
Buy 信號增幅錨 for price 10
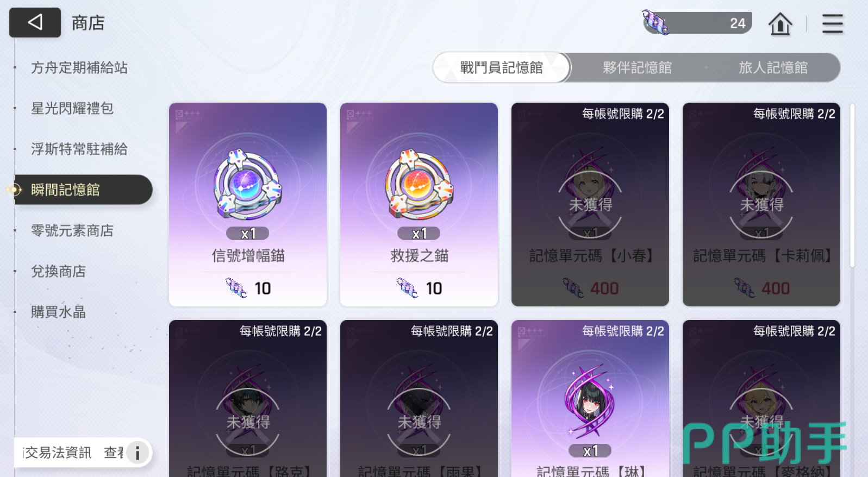pyautogui.click(x=248, y=288)
